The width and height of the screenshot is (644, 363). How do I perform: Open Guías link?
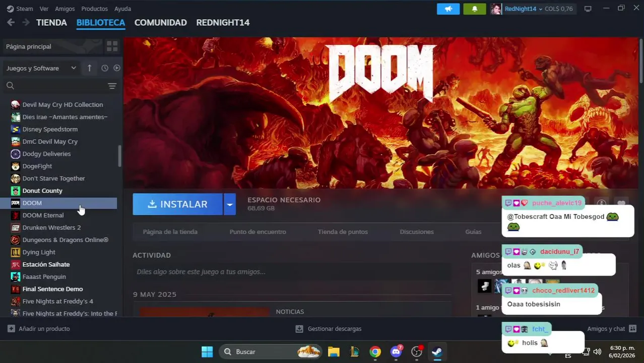point(473,232)
